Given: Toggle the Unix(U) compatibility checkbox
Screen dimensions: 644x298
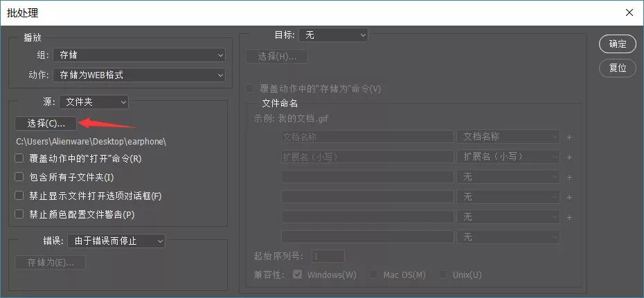Looking at the screenshot, I should [x=442, y=274].
